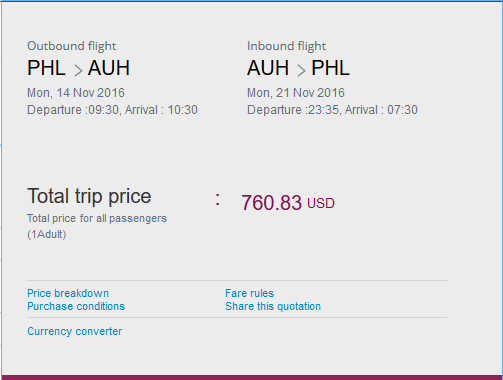Click the Total trip price heading
This screenshot has height=380, width=503.
(89, 196)
